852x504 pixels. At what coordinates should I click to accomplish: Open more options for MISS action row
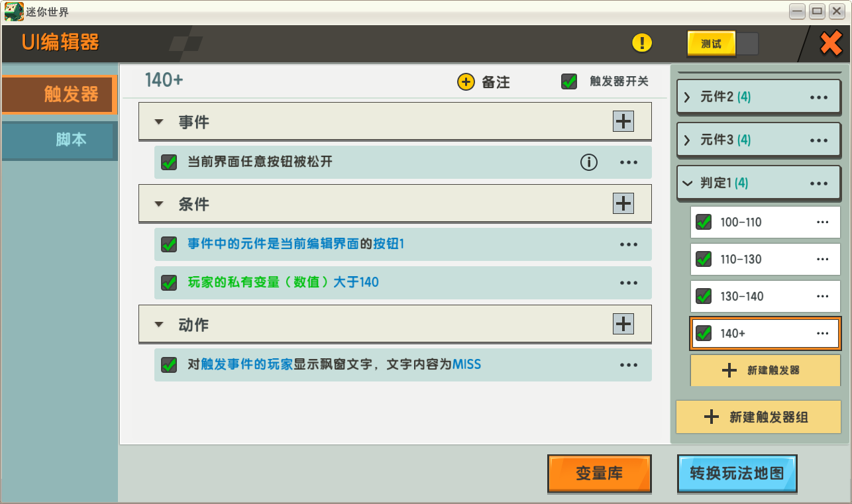[629, 365]
